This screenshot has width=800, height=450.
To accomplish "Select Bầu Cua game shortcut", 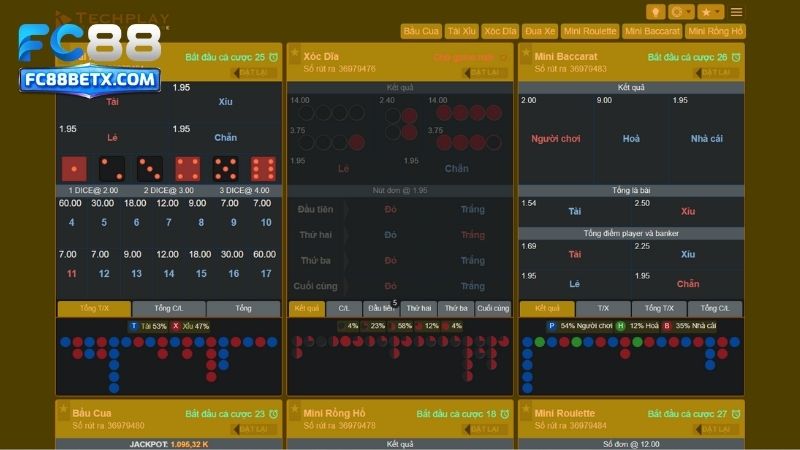I will [421, 31].
